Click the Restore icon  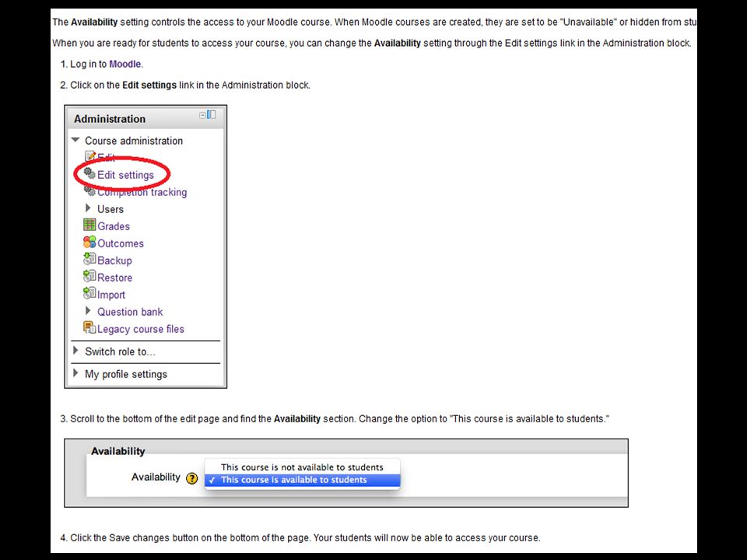coord(89,275)
